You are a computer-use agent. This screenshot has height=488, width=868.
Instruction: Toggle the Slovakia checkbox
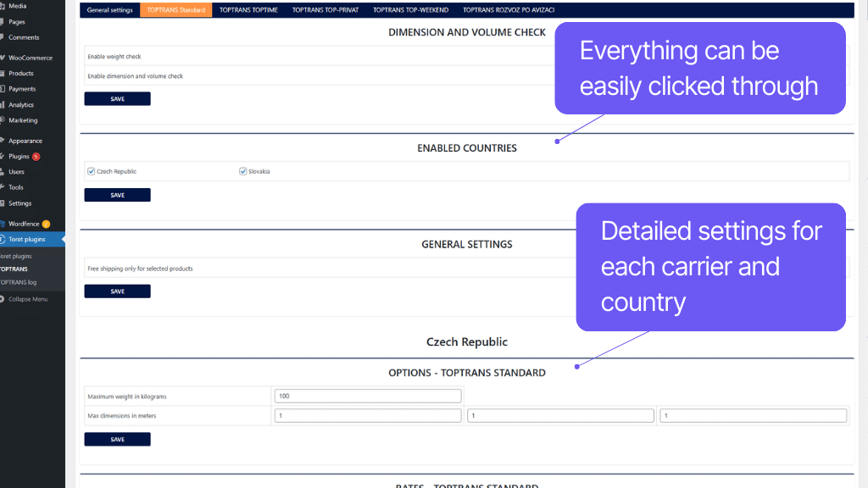(243, 171)
